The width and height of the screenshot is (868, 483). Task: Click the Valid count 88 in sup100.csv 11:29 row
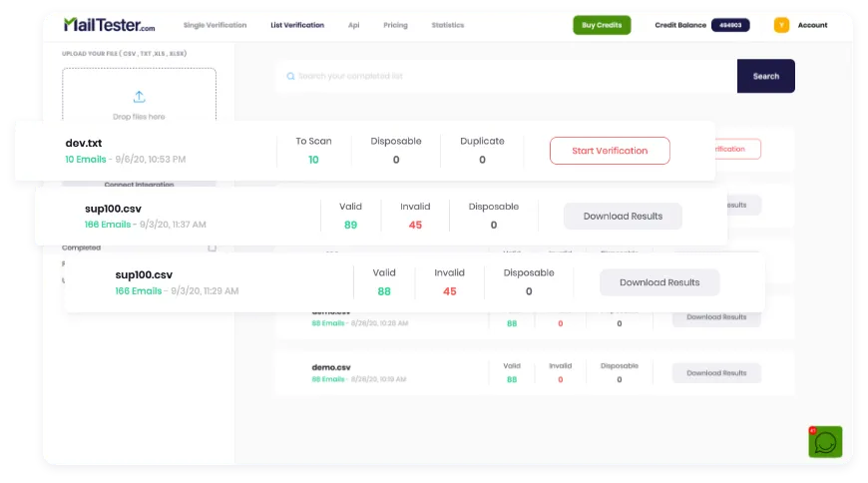[x=384, y=291]
